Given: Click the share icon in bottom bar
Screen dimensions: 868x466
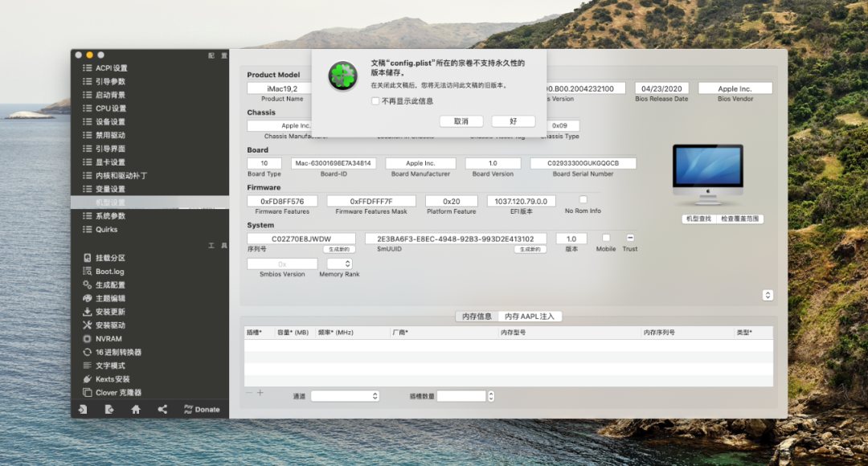Looking at the screenshot, I should coord(162,410).
